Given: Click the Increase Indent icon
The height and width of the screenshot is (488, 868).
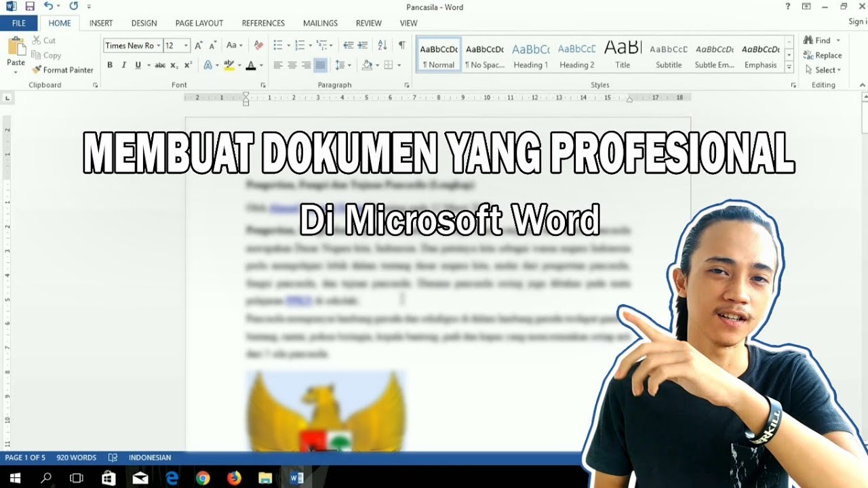Looking at the screenshot, I should click(x=363, y=45).
